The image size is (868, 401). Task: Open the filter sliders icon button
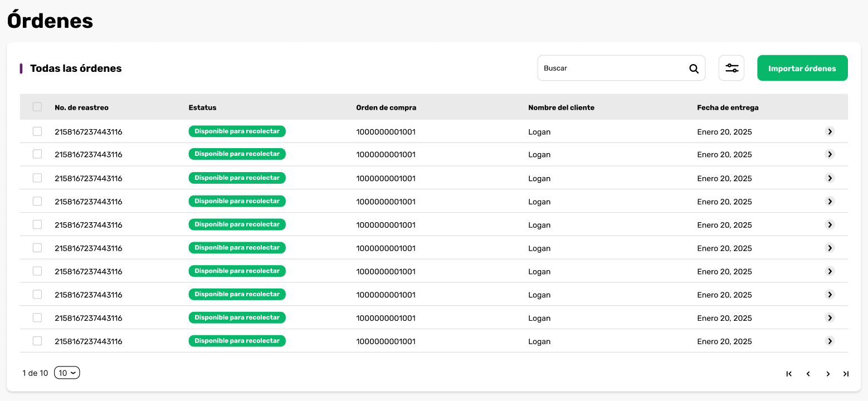pyautogui.click(x=732, y=68)
